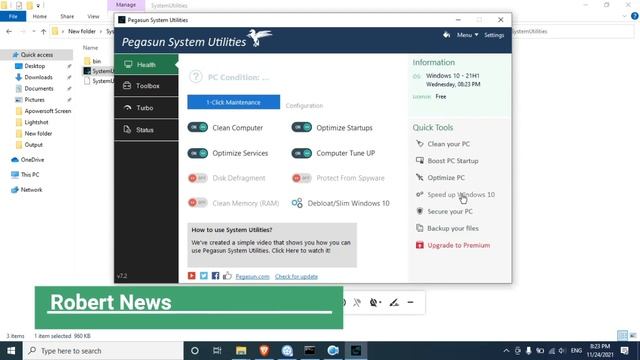
Task: Click the taskbar search box
Action: point(103,351)
